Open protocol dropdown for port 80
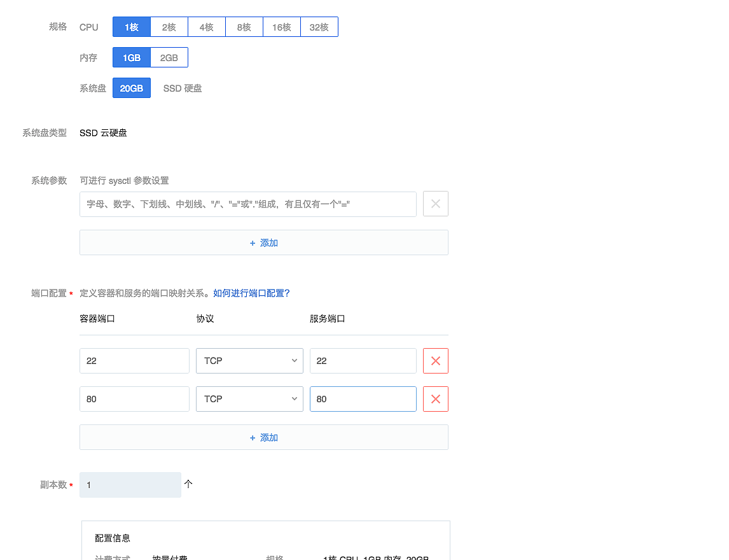Screen dimensions: 729x560 [249, 399]
